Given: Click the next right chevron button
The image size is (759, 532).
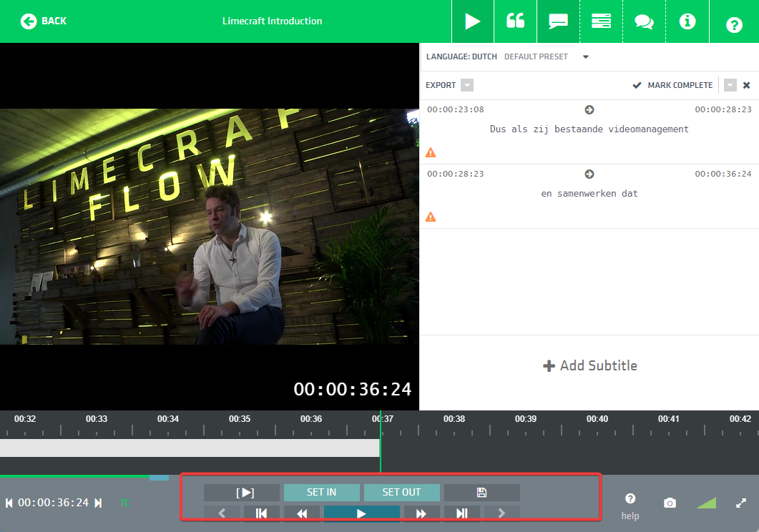Looking at the screenshot, I should point(502,513).
